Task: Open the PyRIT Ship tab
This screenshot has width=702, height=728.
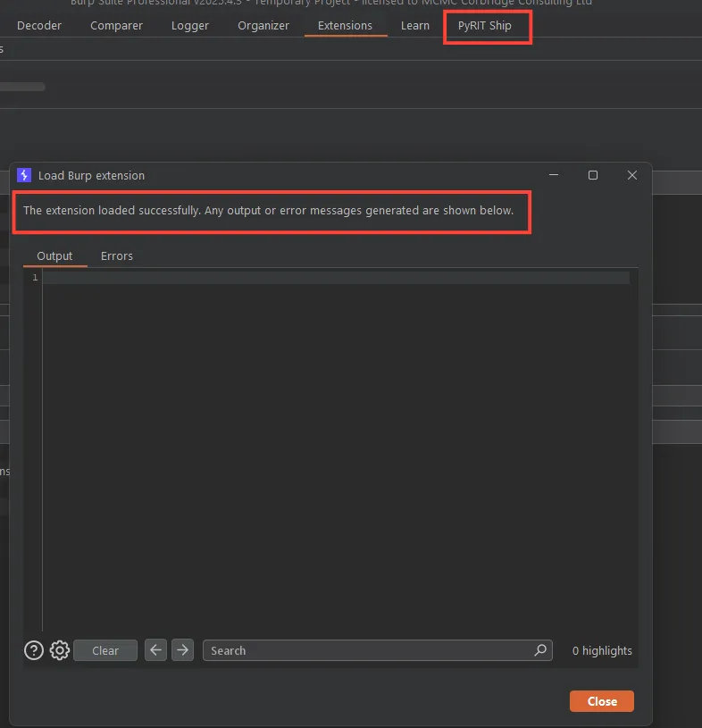Action: (485, 26)
